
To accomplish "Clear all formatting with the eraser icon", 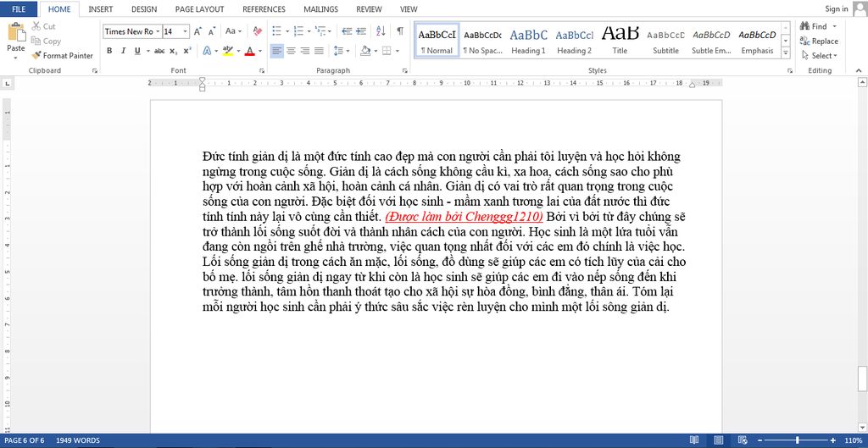I will pos(258,31).
